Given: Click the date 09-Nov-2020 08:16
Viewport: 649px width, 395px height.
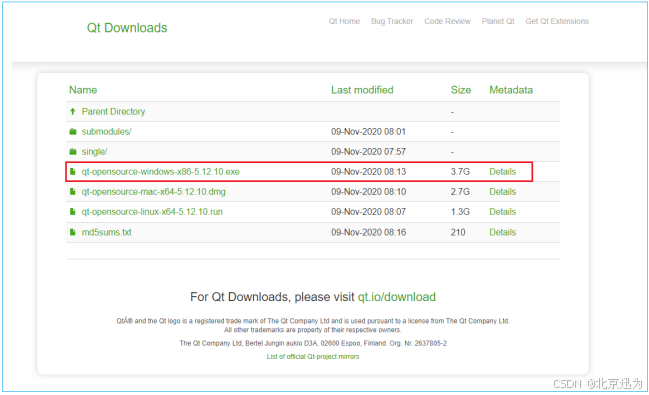Looking at the screenshot, I should point(368,232).
